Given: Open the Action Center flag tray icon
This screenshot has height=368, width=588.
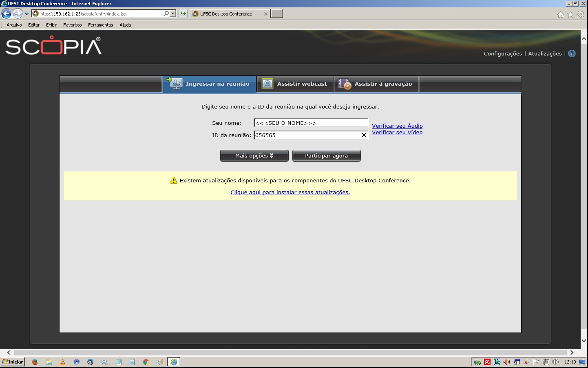Looking at the screenshot, I should click(x=536, y=362).
